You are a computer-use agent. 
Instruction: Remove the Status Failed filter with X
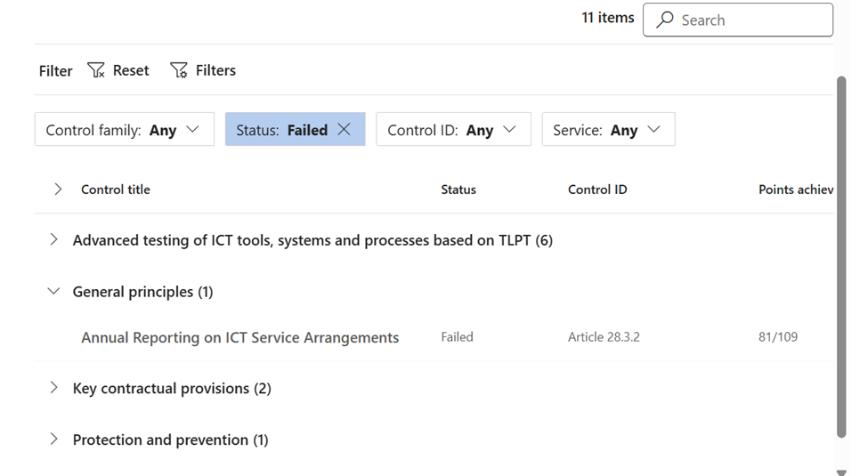345,130
